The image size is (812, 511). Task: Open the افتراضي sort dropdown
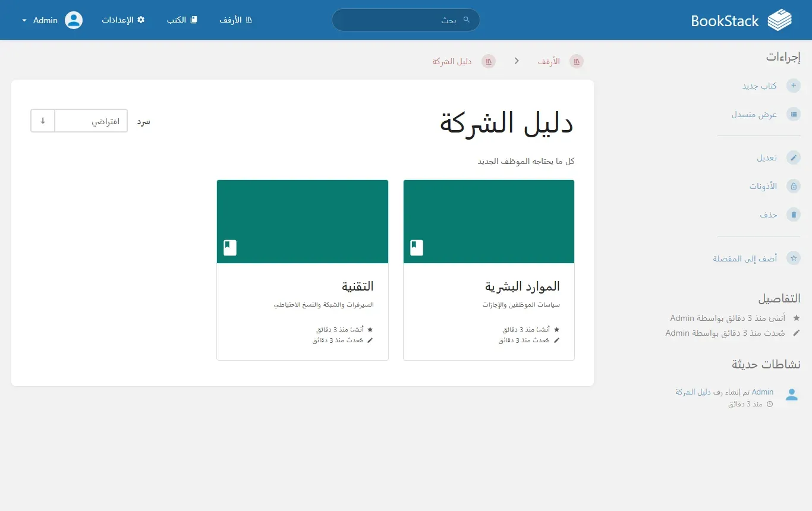coord(91,121)
